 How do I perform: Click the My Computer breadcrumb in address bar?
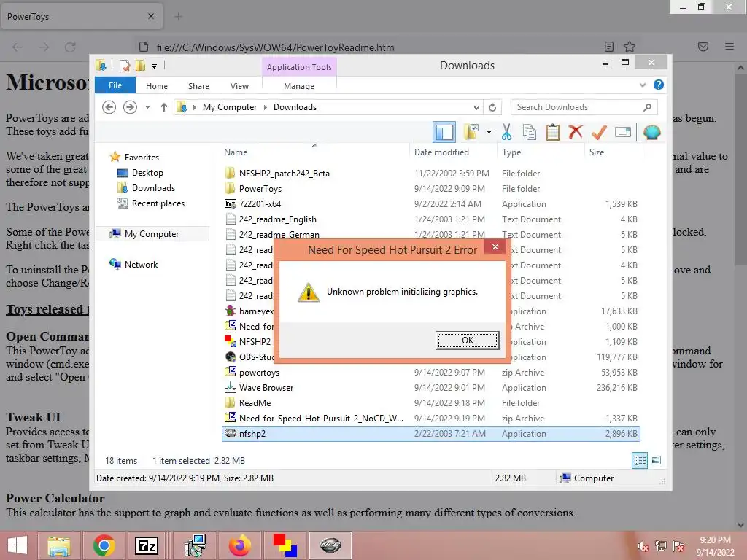point(230,107)
